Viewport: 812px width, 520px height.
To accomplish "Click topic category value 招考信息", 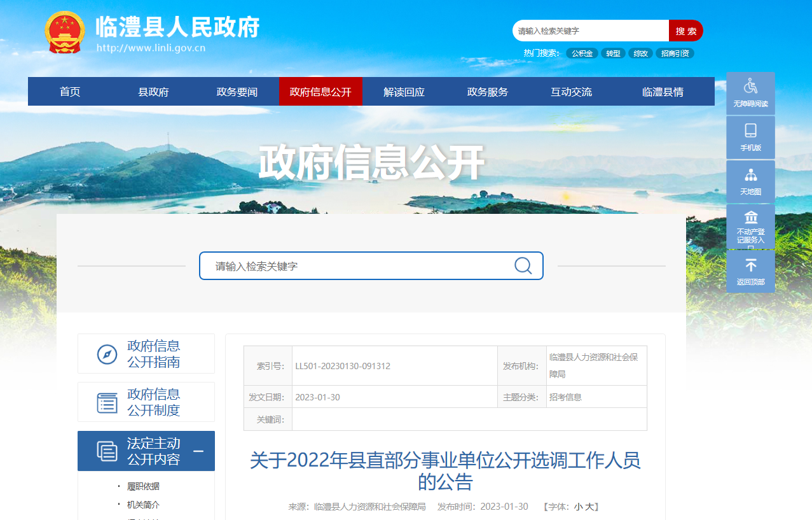I will coord(565,397).
